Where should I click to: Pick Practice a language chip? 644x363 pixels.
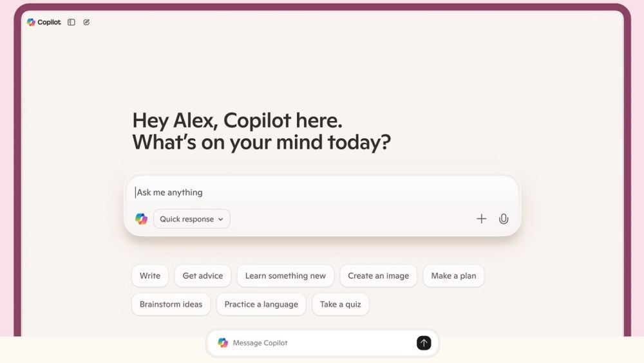tap(261, 304)
